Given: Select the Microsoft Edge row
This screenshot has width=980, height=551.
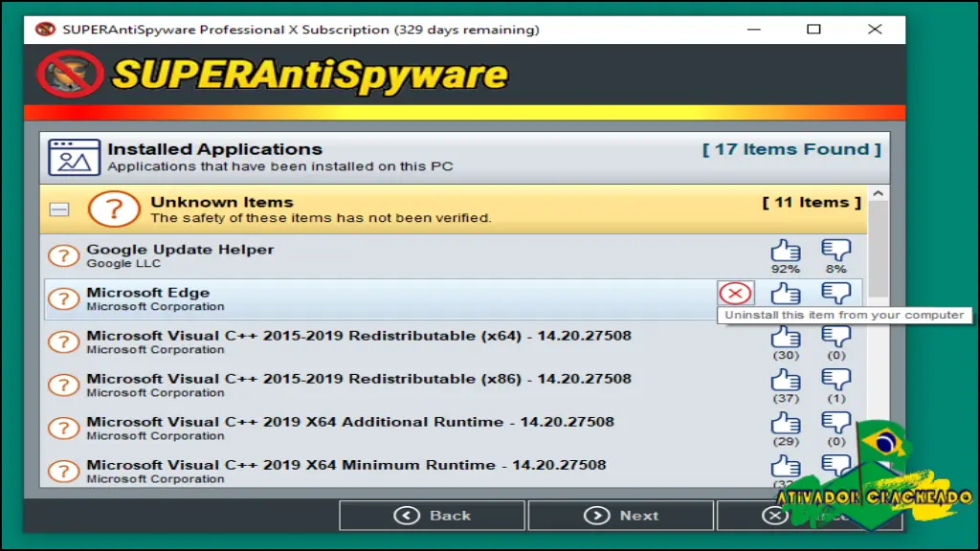Looking at the screenshot, I should [x=453, y=299].
